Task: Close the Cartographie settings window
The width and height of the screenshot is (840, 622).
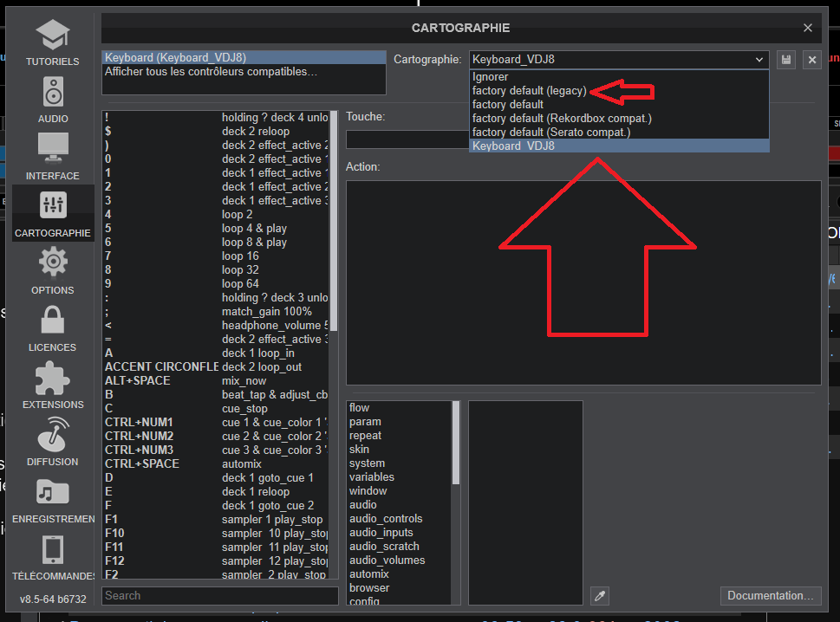Action: click(x=808, y=28)
